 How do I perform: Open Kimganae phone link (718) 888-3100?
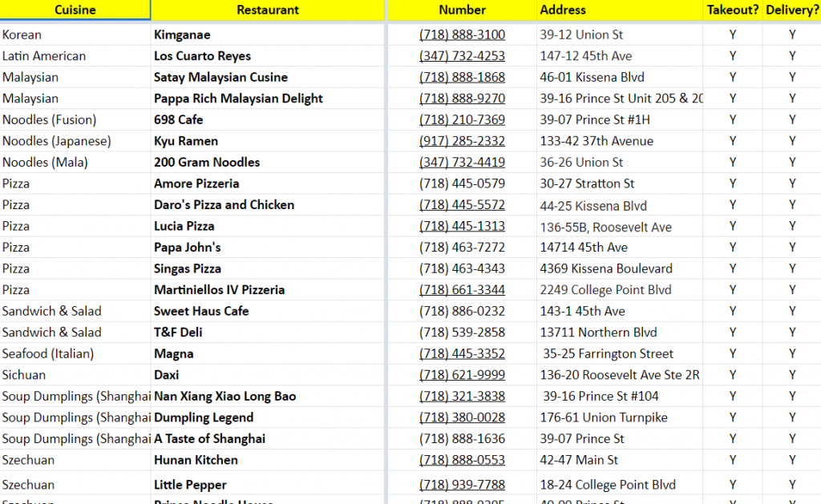click(462, 34)
